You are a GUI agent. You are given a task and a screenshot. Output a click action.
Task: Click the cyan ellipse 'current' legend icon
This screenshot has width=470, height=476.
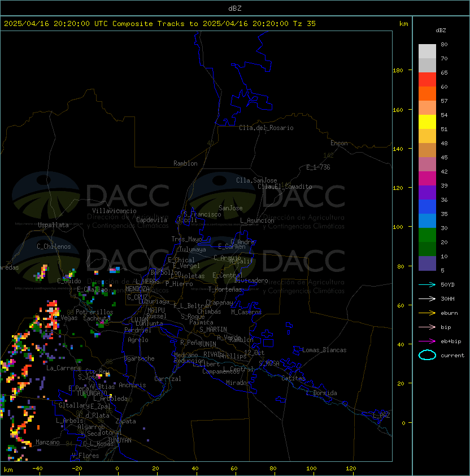tap(427, 355)
